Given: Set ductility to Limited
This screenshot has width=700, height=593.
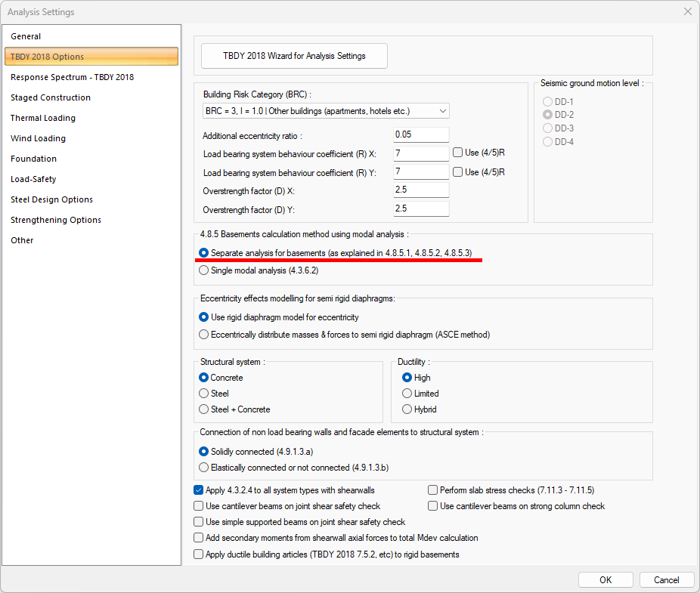Looking at the screenshot, I should [407, 394].
